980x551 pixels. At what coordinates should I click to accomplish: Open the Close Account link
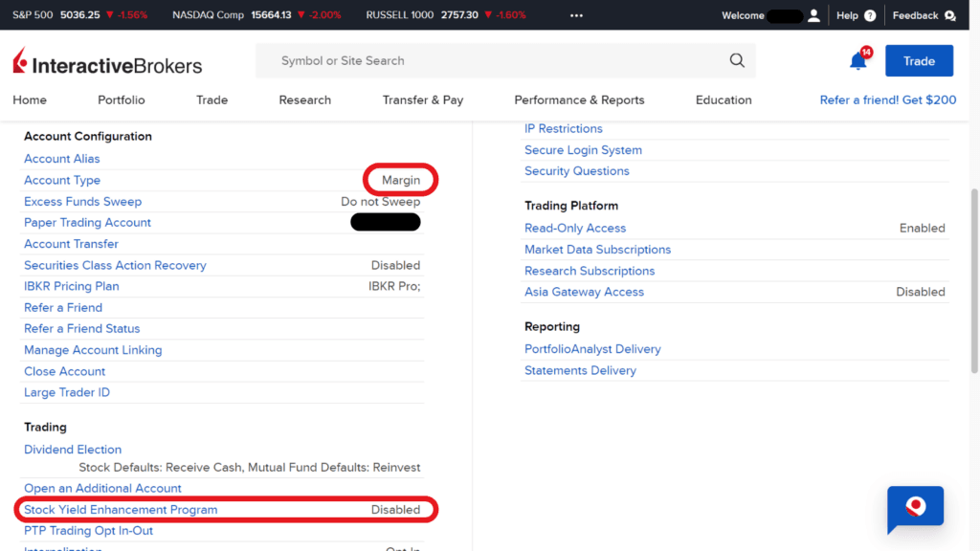click(65, 371)
